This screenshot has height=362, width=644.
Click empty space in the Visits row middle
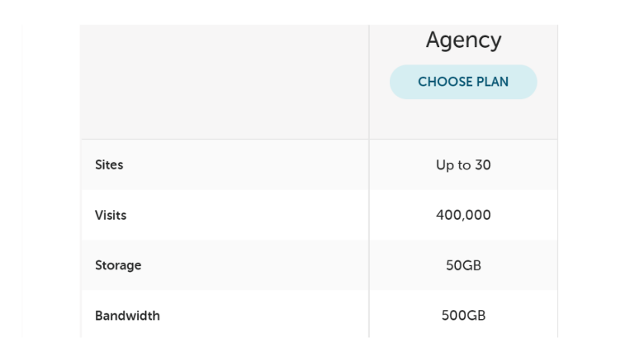(x=246, y=215)
